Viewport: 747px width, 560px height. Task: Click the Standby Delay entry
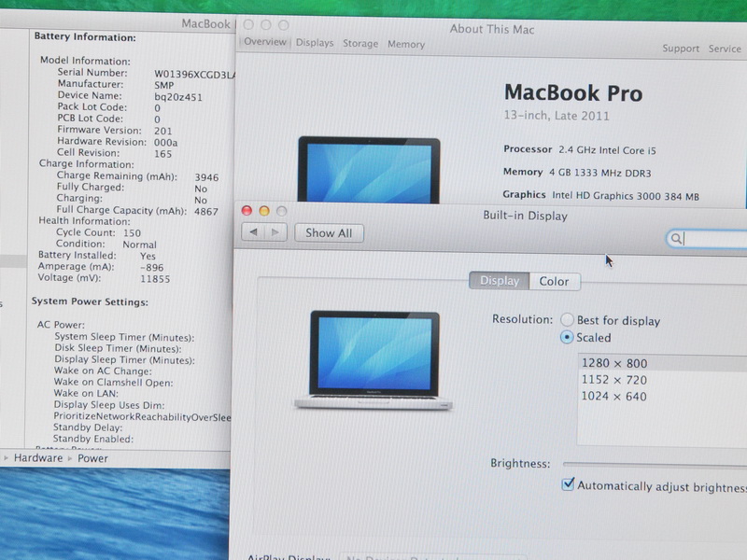[88, 427]
